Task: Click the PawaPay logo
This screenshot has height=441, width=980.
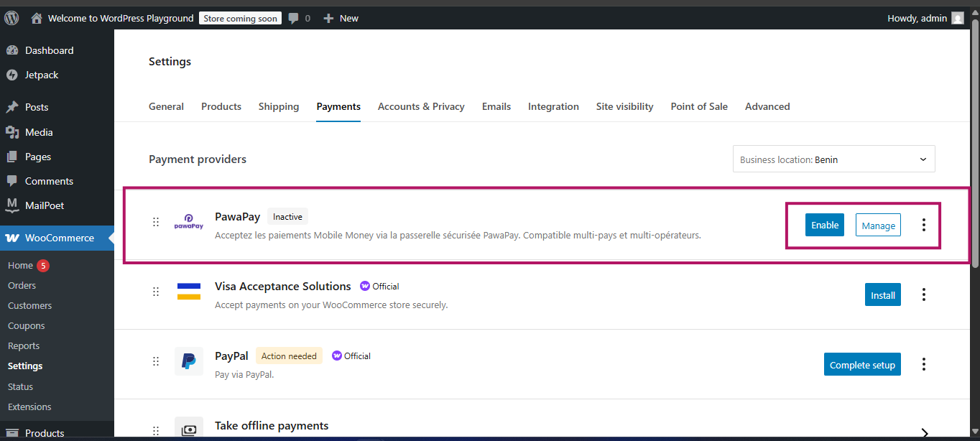Action: coord(189,222)
